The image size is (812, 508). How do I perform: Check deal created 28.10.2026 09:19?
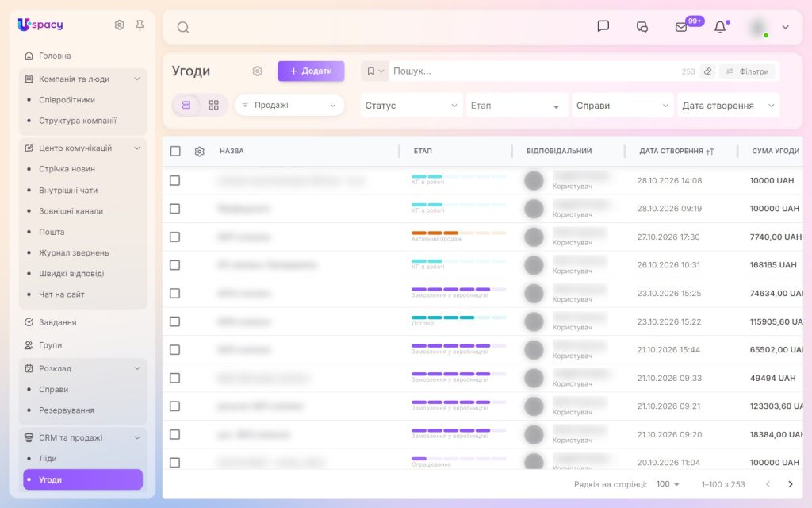coord(175,209)
